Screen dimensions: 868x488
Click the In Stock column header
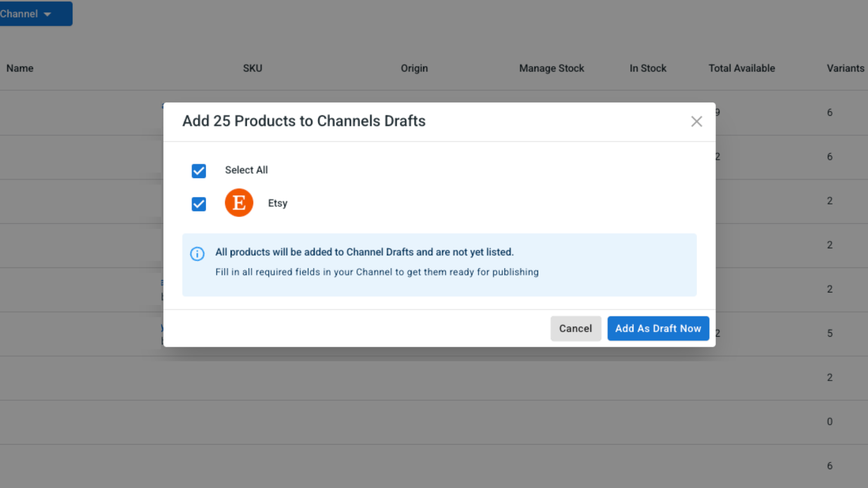pos(648,68)
